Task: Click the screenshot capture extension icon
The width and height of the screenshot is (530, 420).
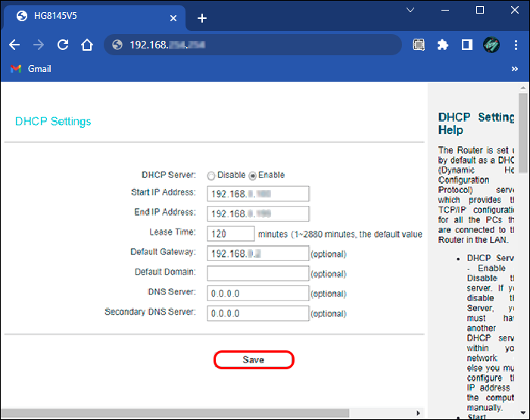Action: [x=419, y=45]
